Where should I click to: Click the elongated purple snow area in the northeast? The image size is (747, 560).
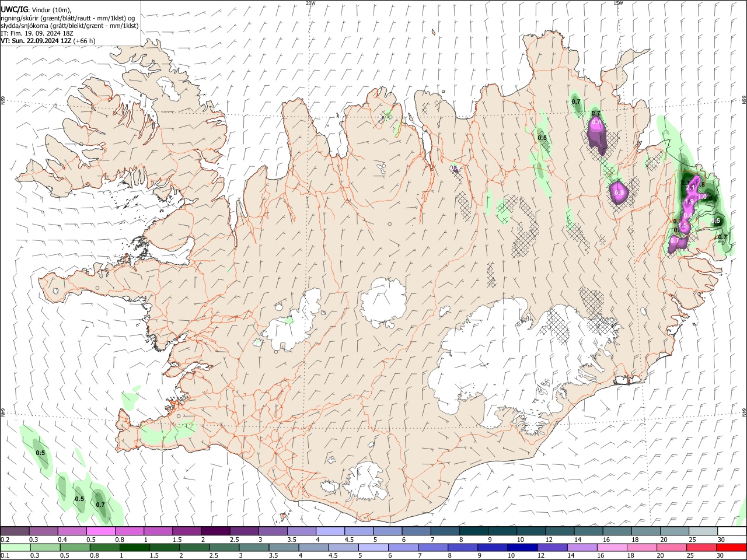pos(598,136)
